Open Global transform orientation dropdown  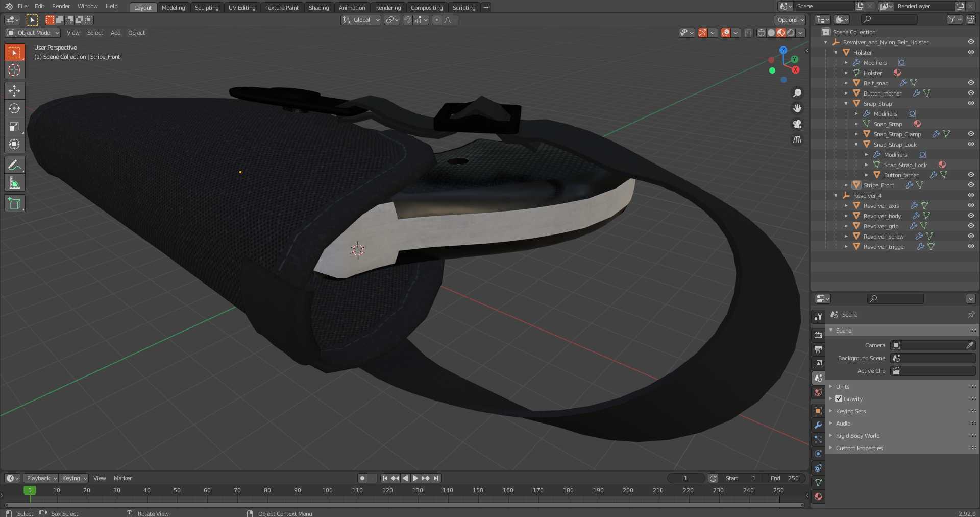[x=361, y=20]
